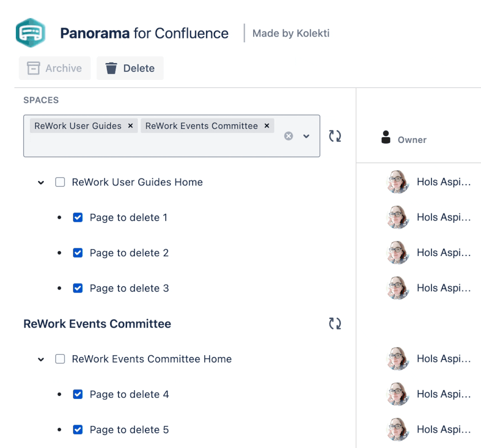Image resolution: width=481 pixels, height=448 pixels.
Task: Uncheck Page to delete 1
Action: click(x=78, y=218)
